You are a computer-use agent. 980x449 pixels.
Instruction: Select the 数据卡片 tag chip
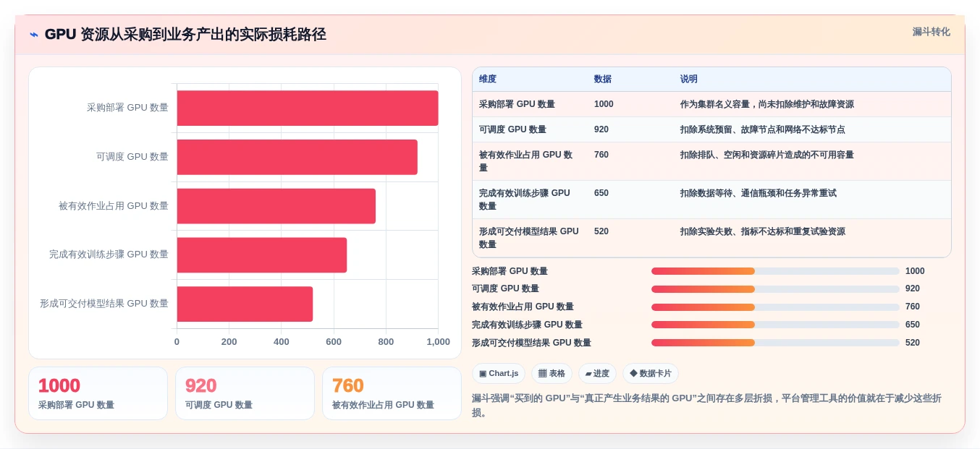click(651, 374)
